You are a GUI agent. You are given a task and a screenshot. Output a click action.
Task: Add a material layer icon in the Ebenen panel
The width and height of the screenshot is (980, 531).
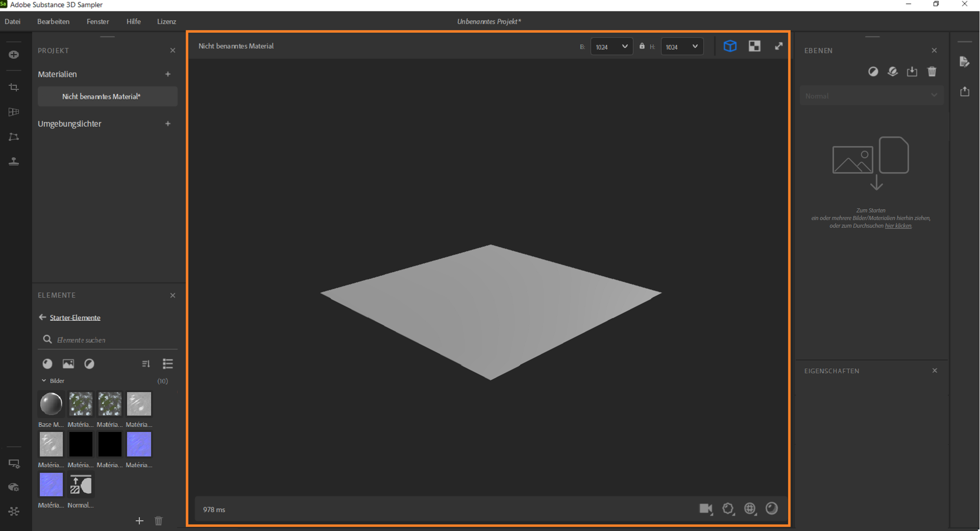(x=893, y=71)
